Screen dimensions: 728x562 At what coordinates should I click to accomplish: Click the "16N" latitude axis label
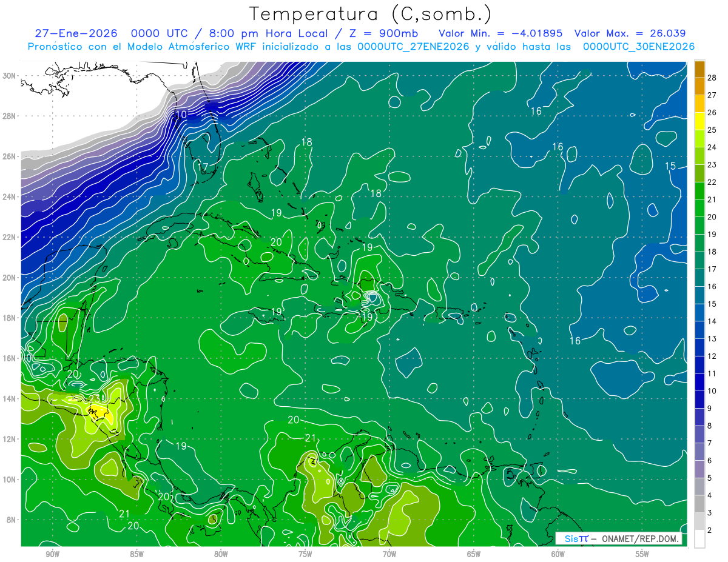pyautogui.click(x=9, y=358)
